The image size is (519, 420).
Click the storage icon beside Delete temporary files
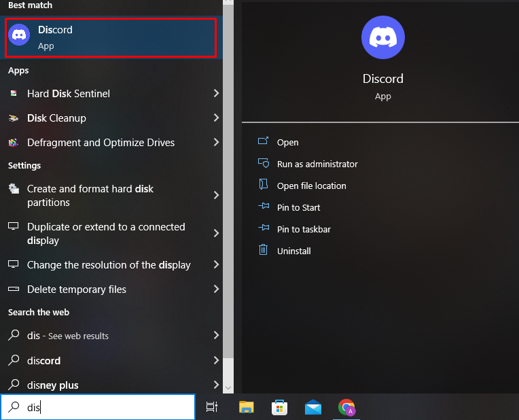pos(14,289)
